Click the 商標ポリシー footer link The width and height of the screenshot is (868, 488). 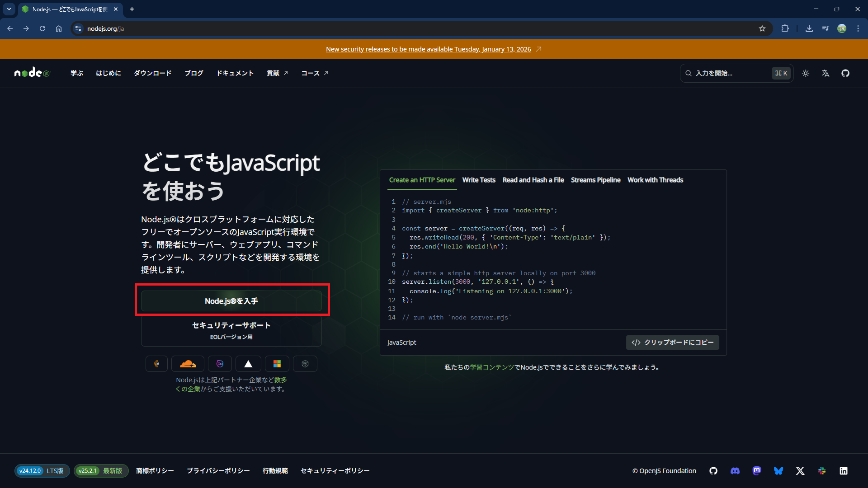155,471
